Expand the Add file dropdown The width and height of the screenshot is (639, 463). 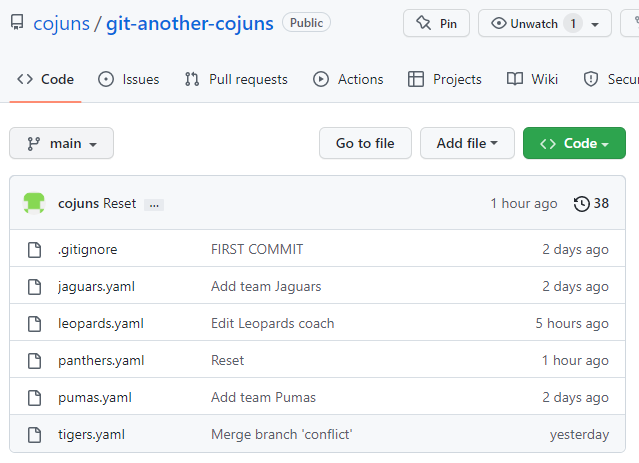point(467,143)
